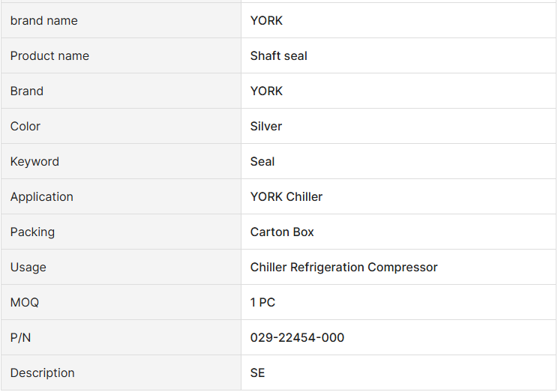Click the capitalized 'Brand' label cell
Screen dimensions: 558x392
click(x=27, y=91)
